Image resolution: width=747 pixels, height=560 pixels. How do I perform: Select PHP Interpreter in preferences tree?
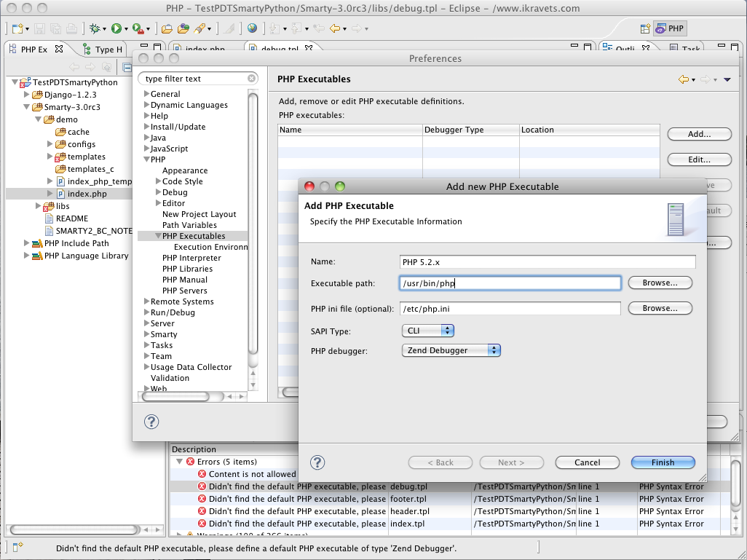click(x=191, y=258)
